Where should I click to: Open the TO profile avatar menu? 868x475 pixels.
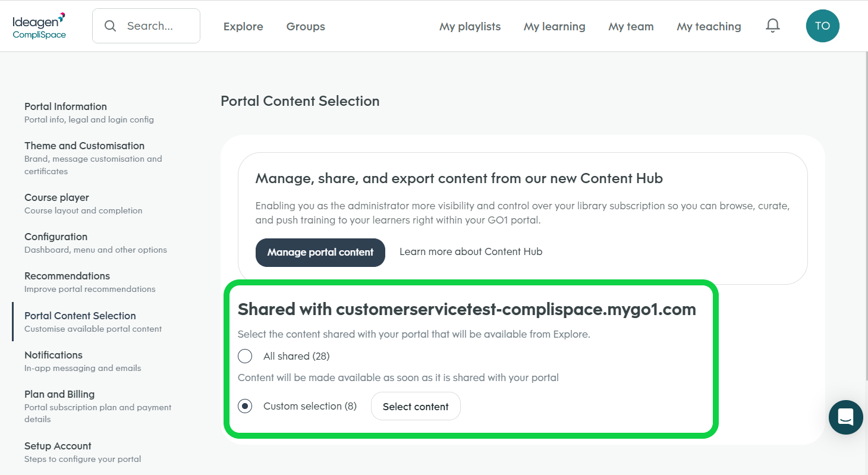tap(822, 26)
